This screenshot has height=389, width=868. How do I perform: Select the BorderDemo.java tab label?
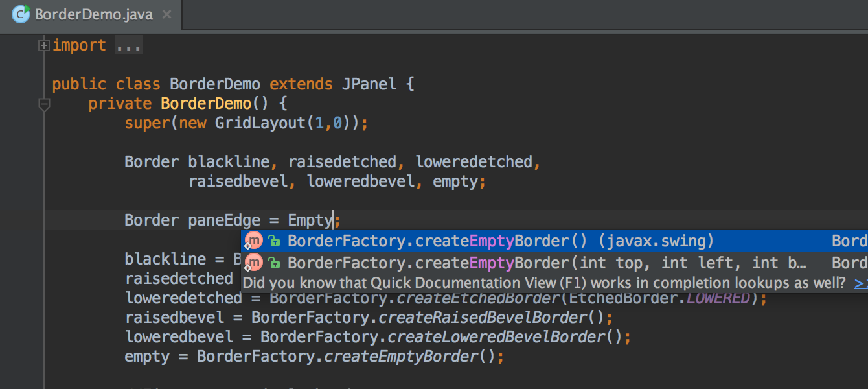[94, 14]
